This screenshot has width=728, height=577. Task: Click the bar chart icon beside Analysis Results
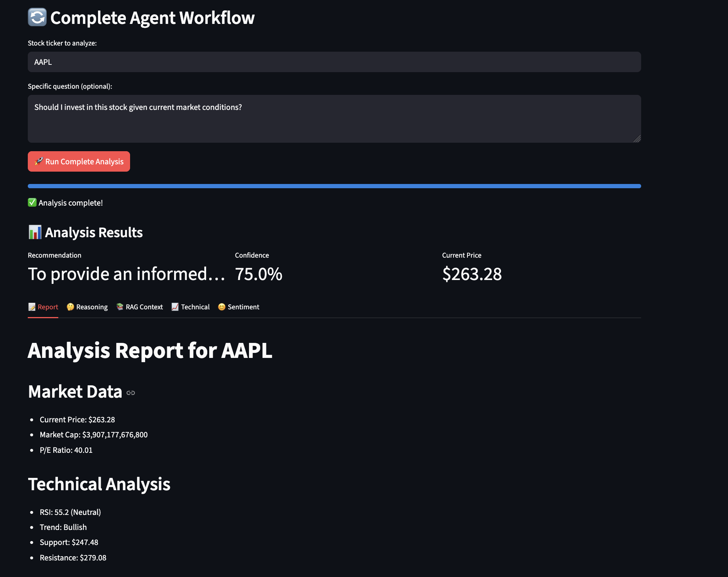[35, 232]
